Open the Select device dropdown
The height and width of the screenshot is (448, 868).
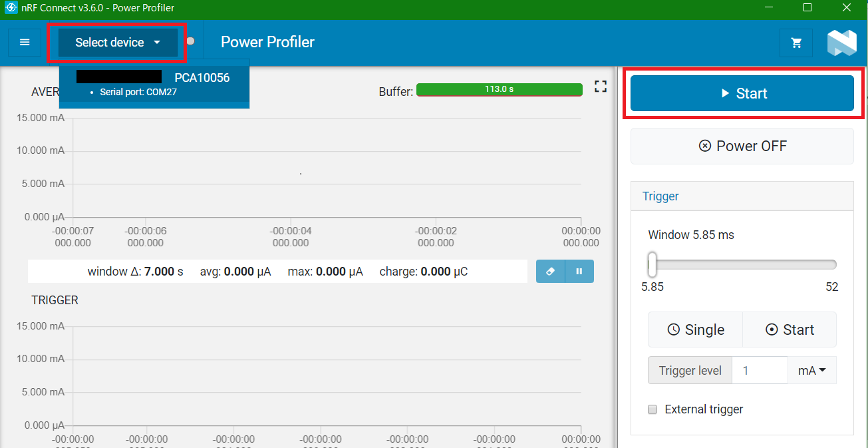(x=116, y=42)
